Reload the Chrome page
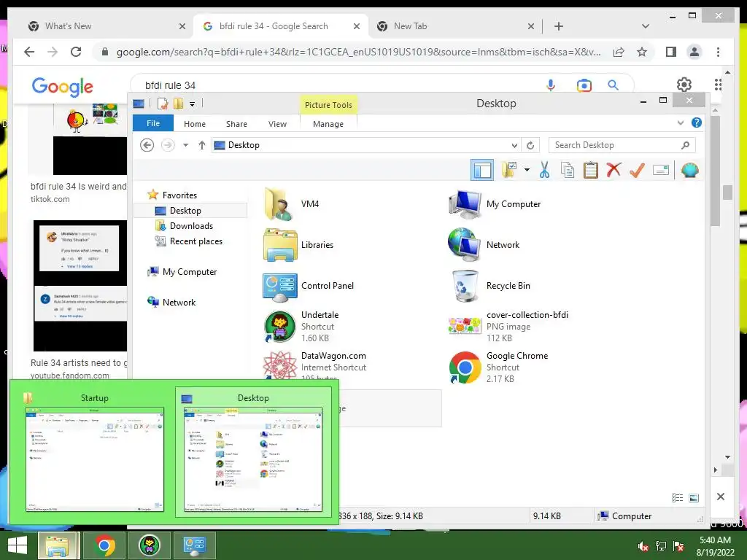The image size is (747, 560). coord(76,52)
